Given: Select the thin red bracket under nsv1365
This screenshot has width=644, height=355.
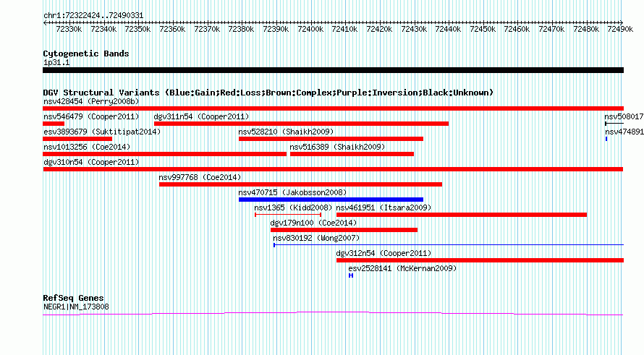Looking at the screenshot, I should point(288,215).
